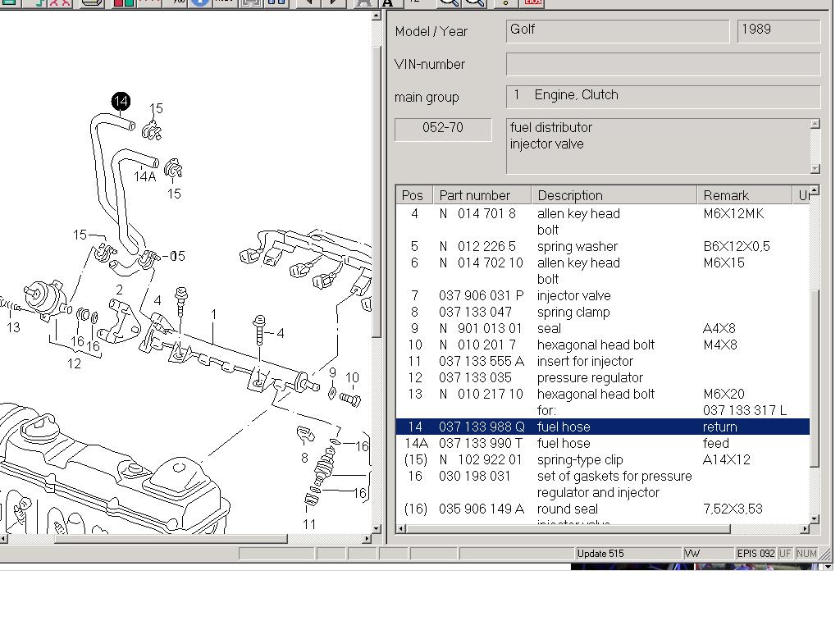This screenshot has width=840, height=630.
Task: Click the Description column header
Action: point(614,195)
